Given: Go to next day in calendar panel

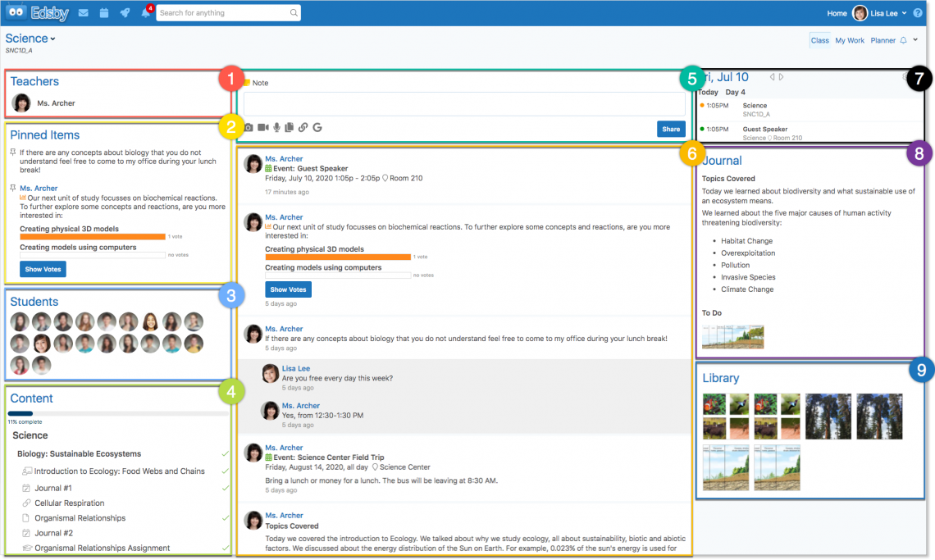Looking at the screenshot, I should pyautogui.click(x=782, y=77).
